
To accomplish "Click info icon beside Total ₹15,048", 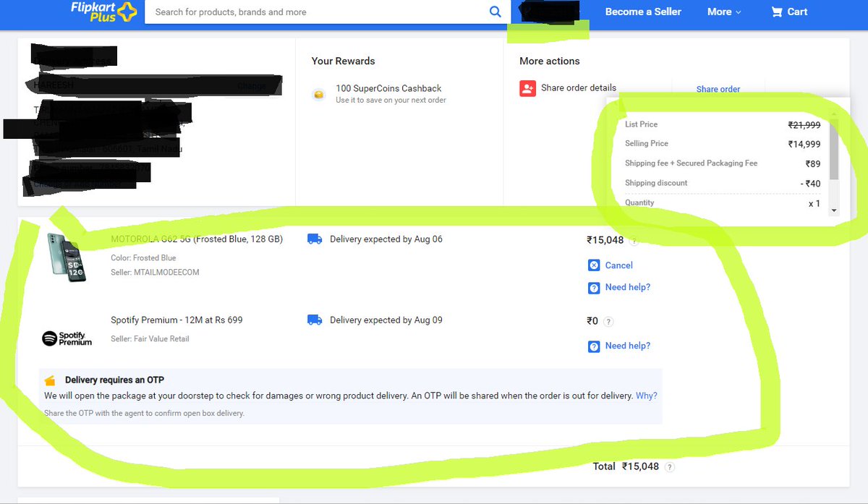I will click(669, 468).
